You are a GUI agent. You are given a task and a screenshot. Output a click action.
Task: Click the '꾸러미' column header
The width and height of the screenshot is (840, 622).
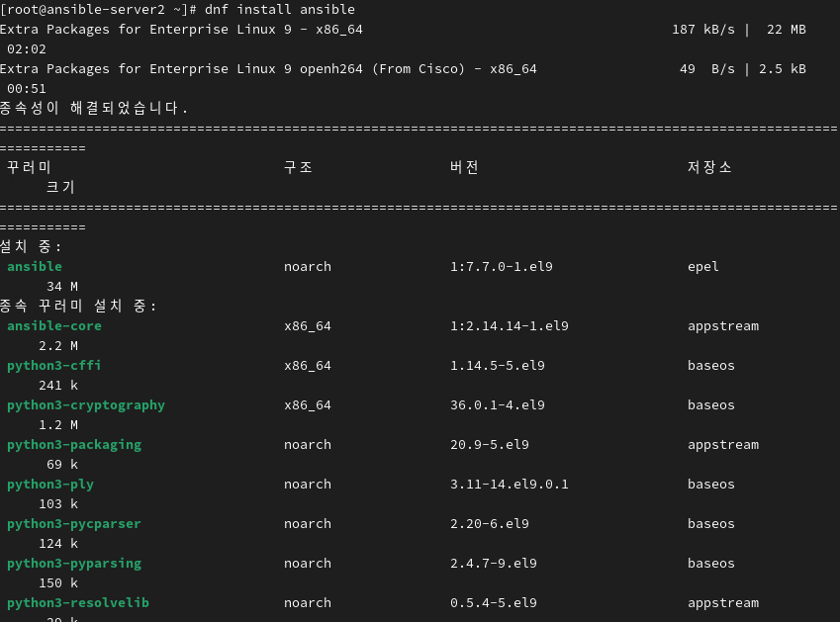[x=29, y=167]
